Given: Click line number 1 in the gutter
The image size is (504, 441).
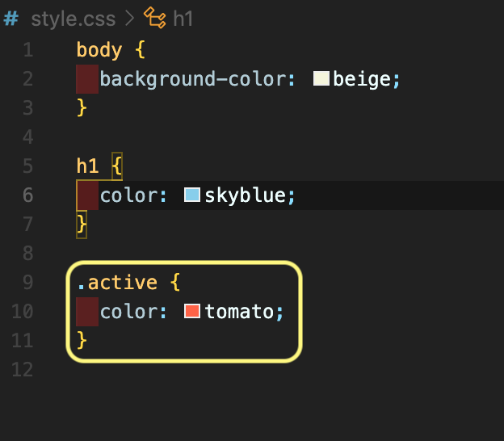Looking at the screenshot, I should tap(28, 50).
